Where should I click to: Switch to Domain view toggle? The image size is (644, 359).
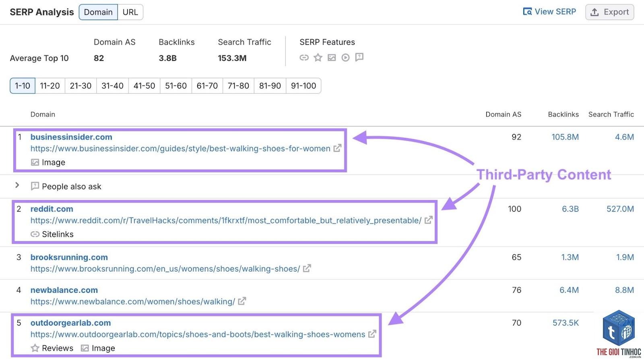(x=98, y=12)
